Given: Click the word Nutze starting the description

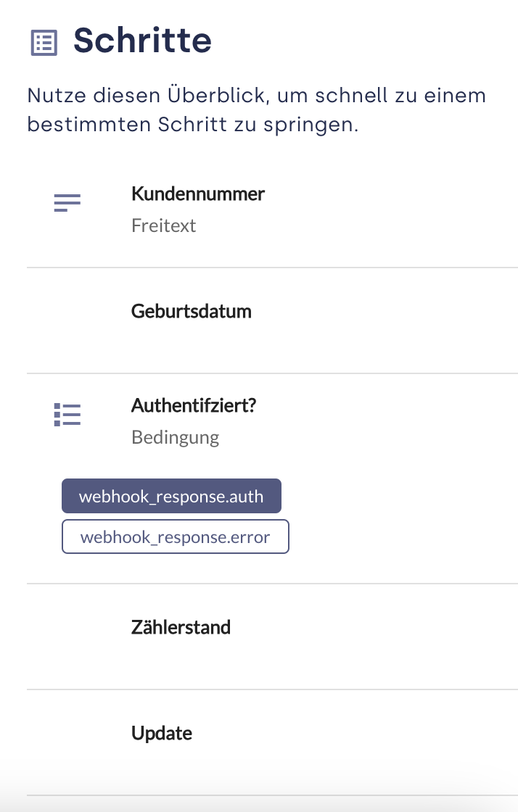Looking at the screenshot, I should 57,96.
